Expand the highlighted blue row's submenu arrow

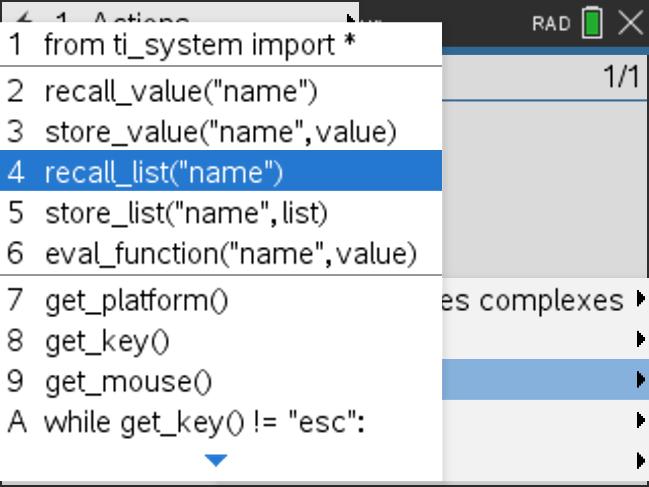[x=639, y=379]
